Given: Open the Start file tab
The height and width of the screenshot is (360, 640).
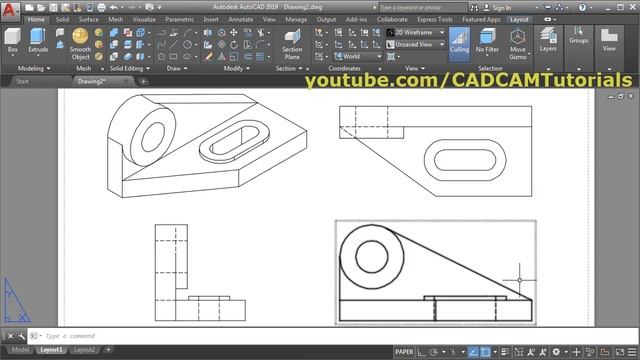Looking at the screenshot, I should click(x=22, y=81).
